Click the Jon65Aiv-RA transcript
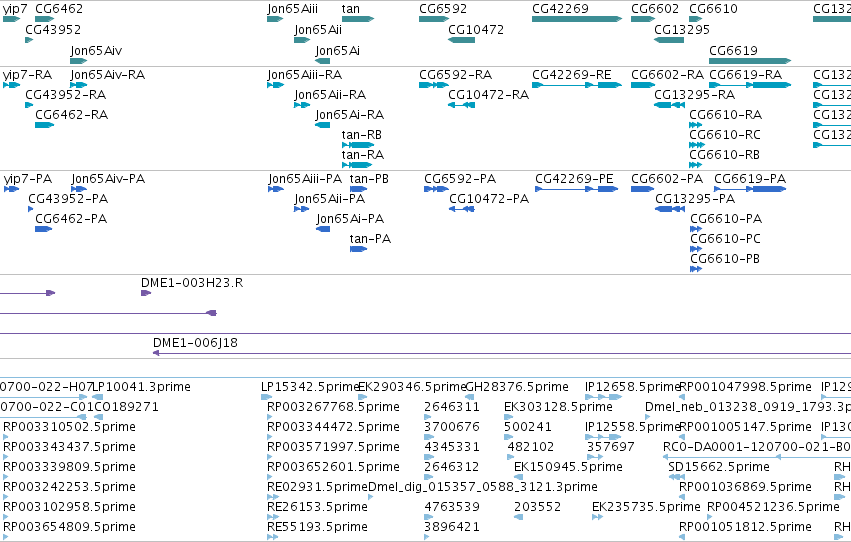Screen dimensions: 851x542 79,85
